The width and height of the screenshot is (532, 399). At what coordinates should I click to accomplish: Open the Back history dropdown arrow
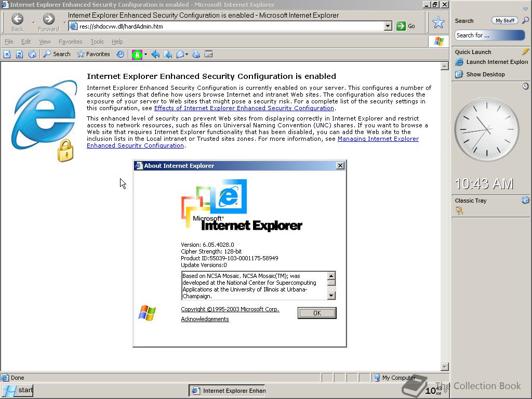click(x=33, y=23)
